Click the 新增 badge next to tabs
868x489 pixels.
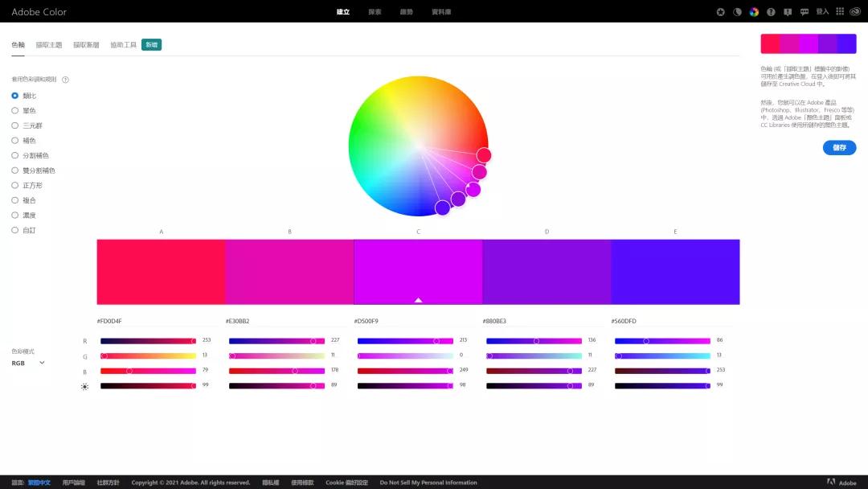tap(151, 45)
